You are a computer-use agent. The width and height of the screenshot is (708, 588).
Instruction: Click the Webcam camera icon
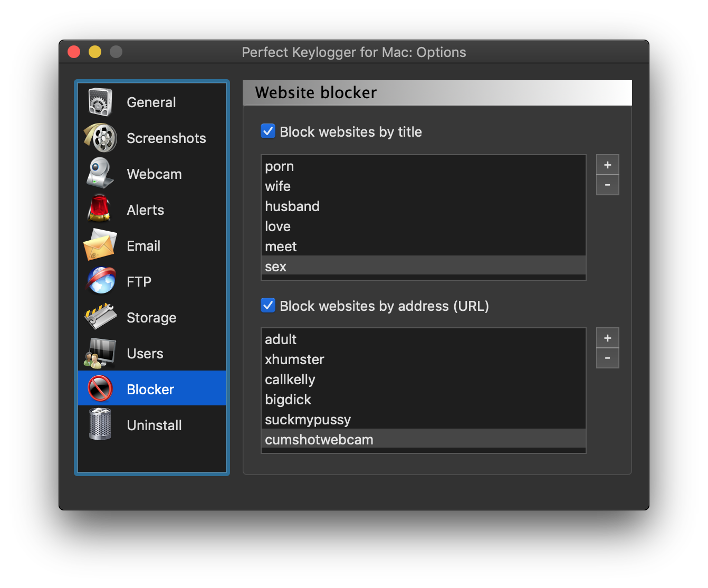(100, 173)
